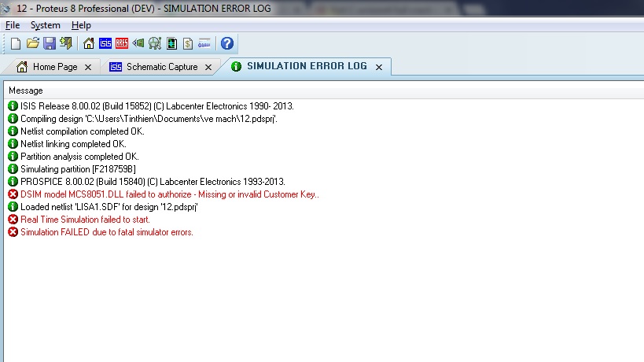Select the Compiling design log entry
644x362 pixels.
(149, 119)
